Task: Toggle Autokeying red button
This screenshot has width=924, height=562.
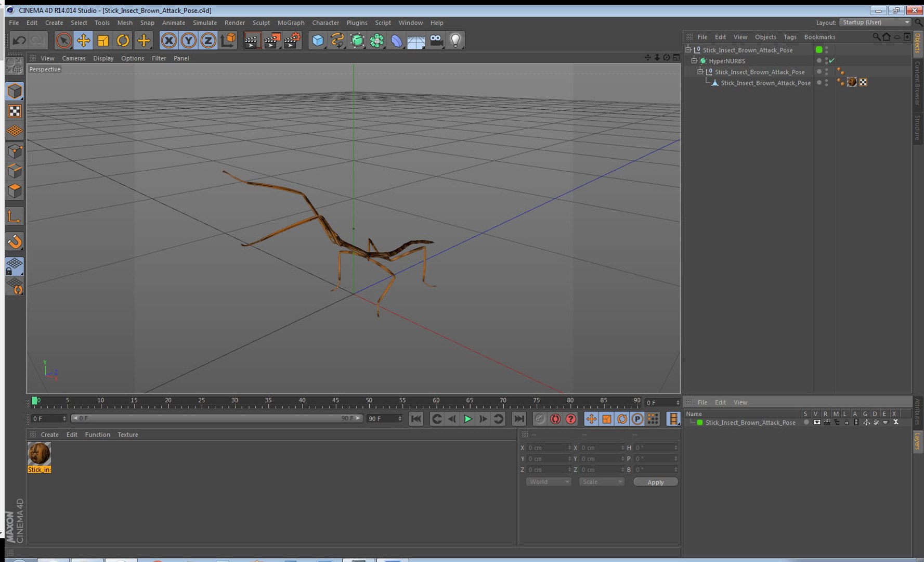Action: [555, 419]
